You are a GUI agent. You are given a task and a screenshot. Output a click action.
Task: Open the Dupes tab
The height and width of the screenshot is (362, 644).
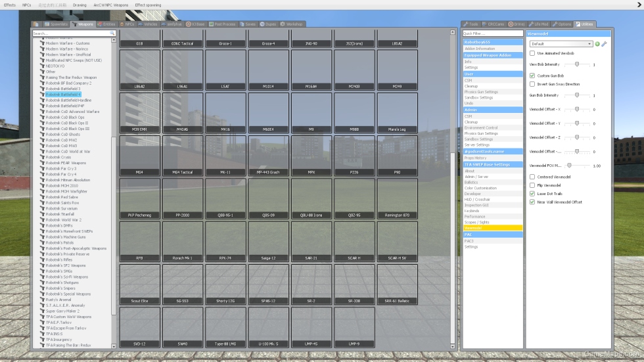[x=268, y=24]
